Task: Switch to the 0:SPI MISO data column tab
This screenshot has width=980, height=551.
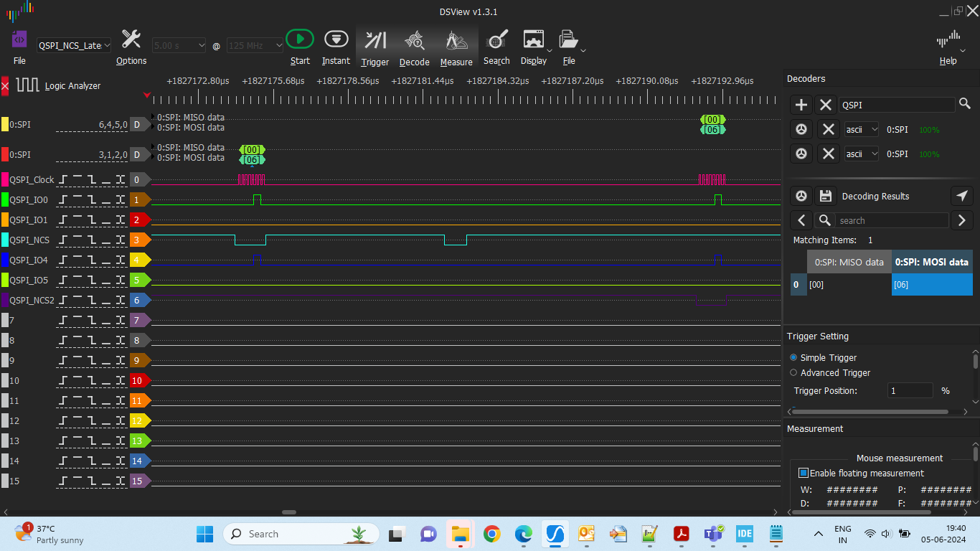Action: [x=849, y=262]
